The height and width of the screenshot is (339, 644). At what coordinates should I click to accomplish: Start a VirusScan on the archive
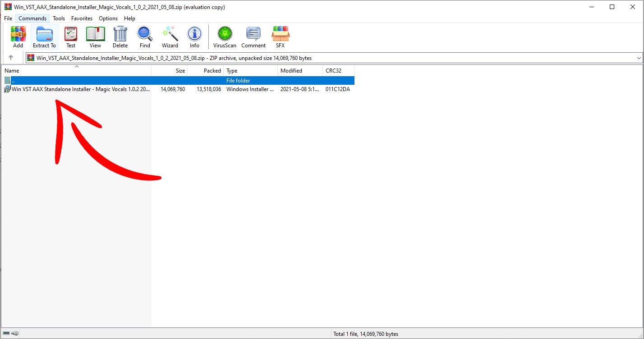pyautogui.click(x=225, y=37)
